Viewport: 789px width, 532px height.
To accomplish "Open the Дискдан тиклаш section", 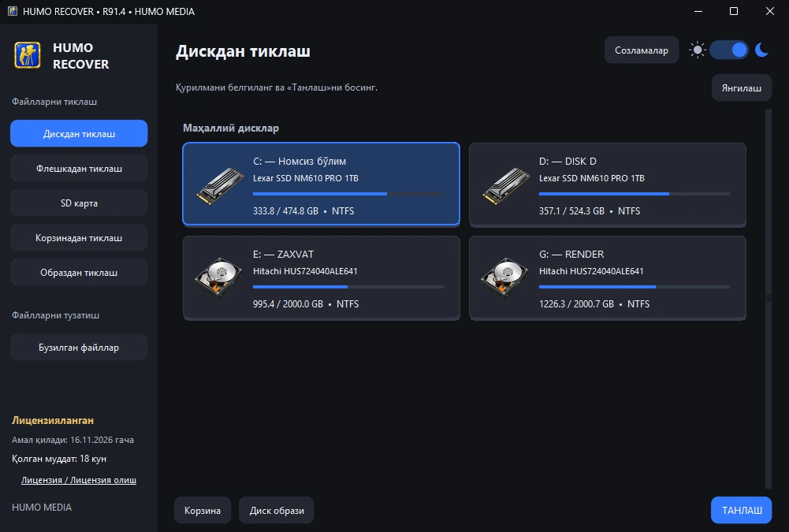I will tap(79, 134).
